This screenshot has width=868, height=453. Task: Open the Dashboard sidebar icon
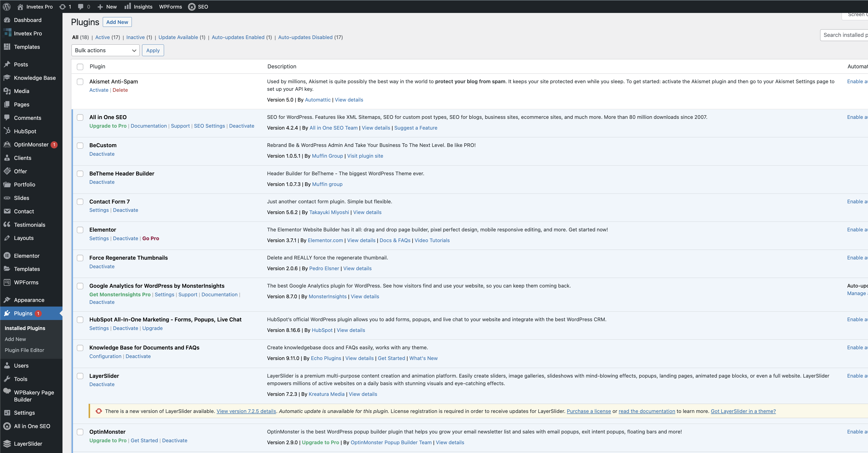[x=7, y=20]
